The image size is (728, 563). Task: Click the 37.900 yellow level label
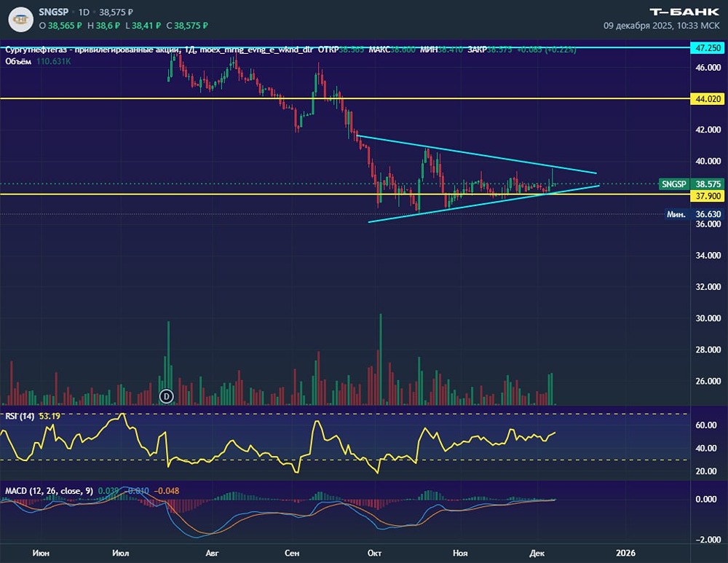(708, 195)
